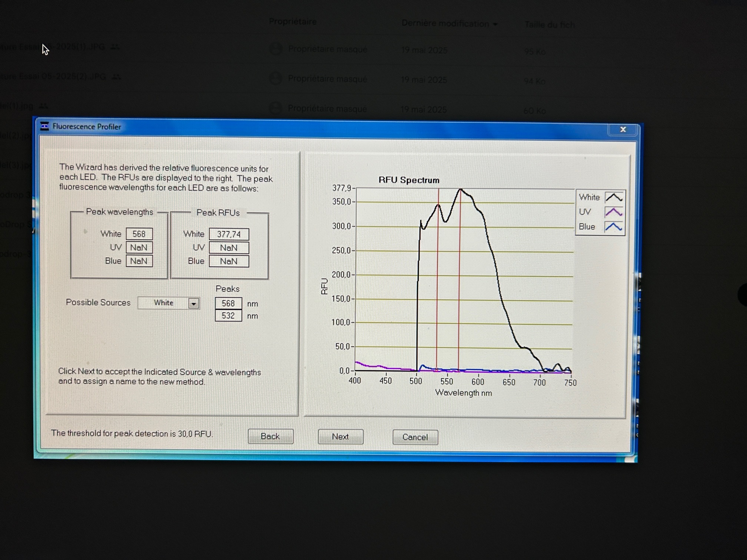The height and width of the screenshot is (560, 747).
Task: Click Propriétaire column header in background window
Action: tap(293, 21)
